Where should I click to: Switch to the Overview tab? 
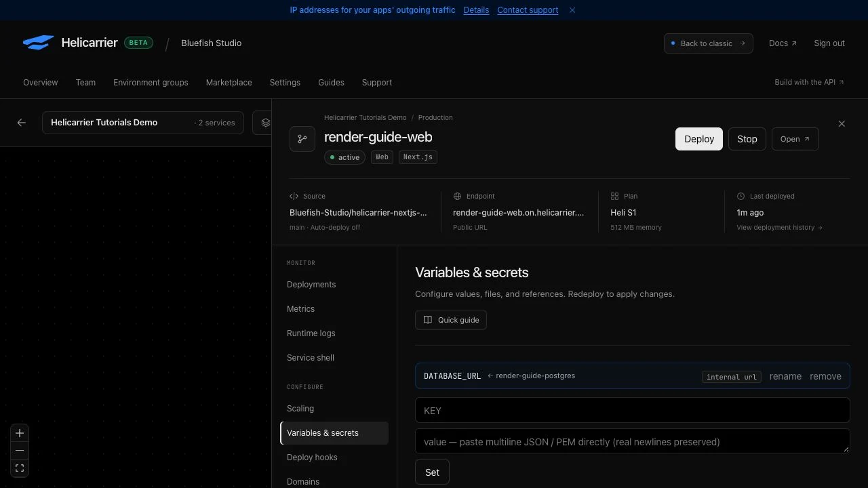[x=41, y=83]
